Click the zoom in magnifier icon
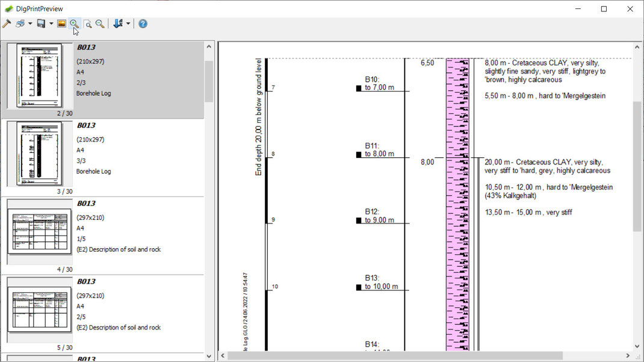Viewport: 644px width, 362px height. pos(75,24)
